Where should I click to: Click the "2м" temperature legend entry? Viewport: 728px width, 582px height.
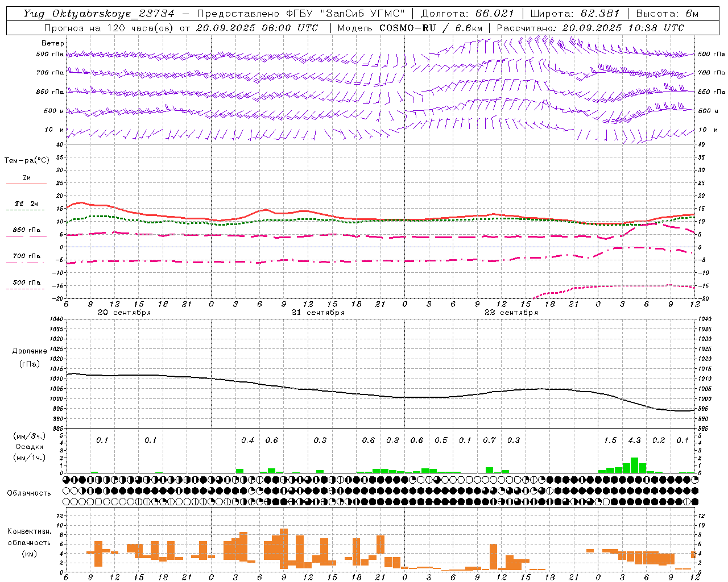tap(26, 178)
